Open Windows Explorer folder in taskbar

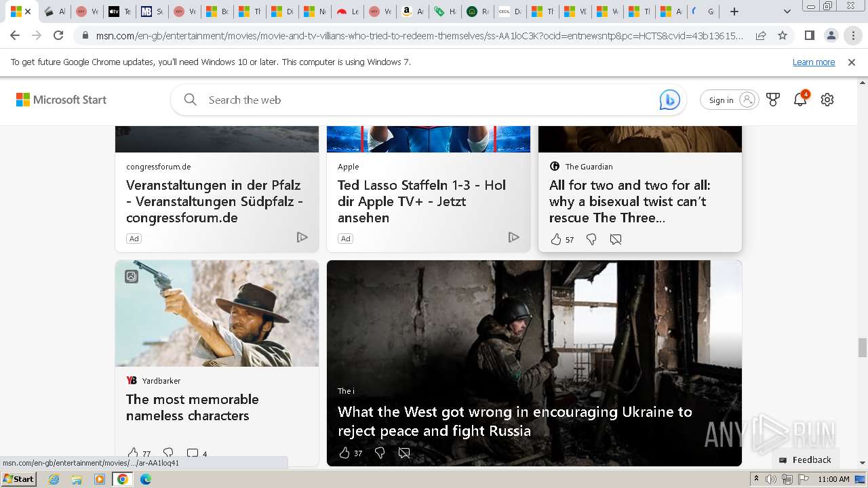(x=77, y=479)
